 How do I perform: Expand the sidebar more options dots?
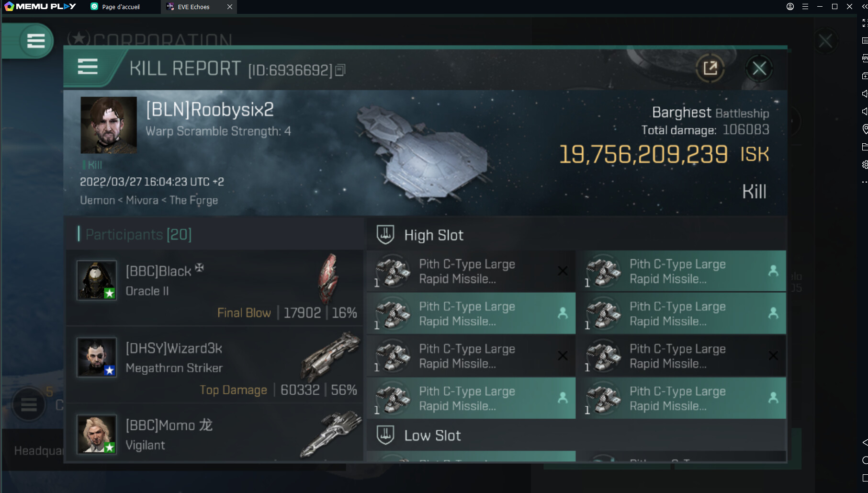[865, 182]
